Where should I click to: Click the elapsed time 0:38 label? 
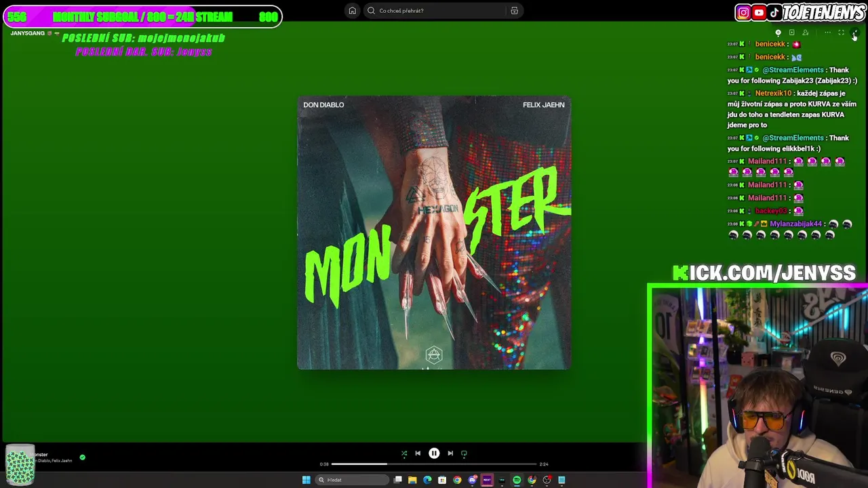point(324,464)
